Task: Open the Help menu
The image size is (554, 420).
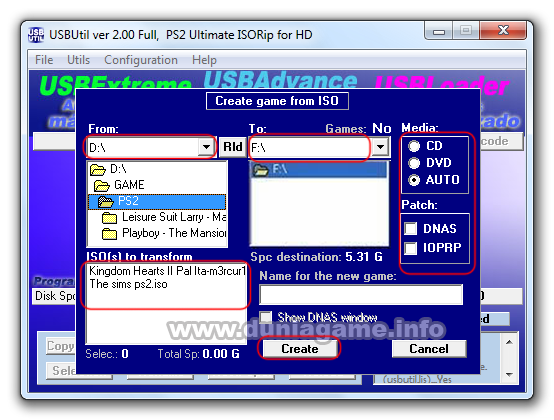Action: (x=204, y=60)
